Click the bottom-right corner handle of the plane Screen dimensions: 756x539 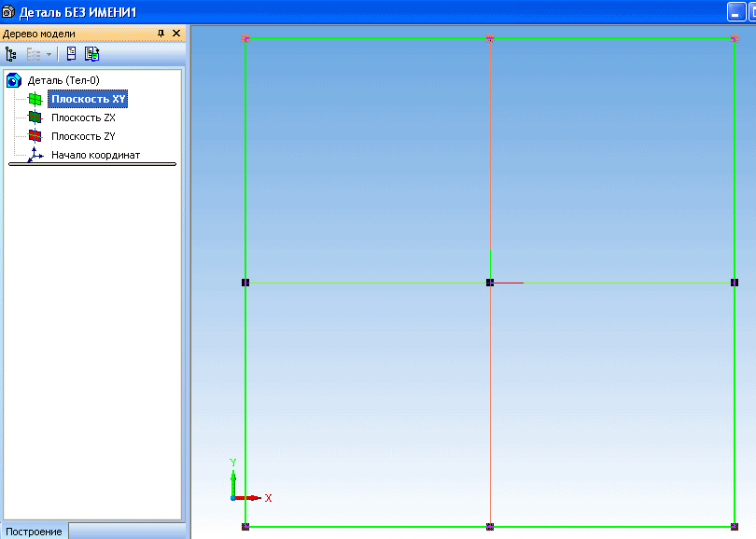[x=735, y=527]
